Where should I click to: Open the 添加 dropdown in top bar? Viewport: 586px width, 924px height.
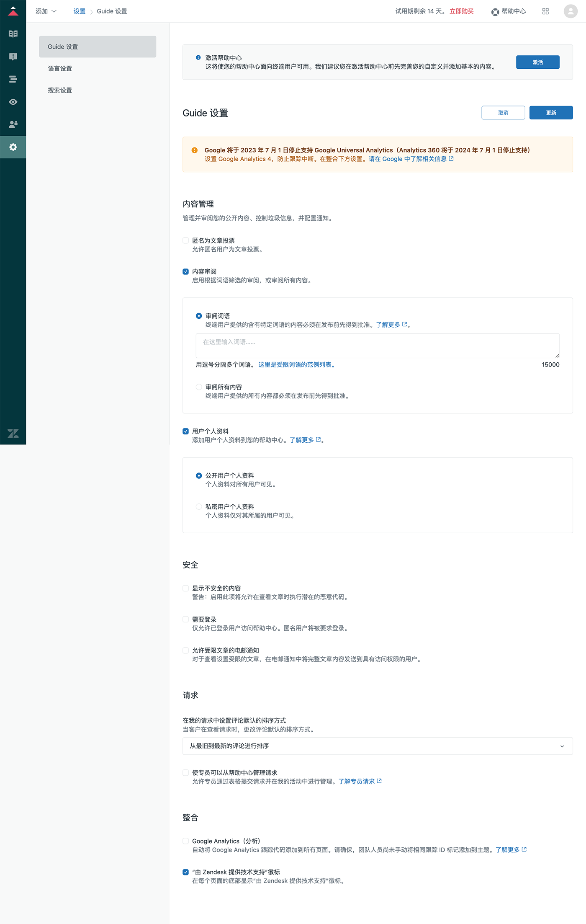[x=46, y=11]
